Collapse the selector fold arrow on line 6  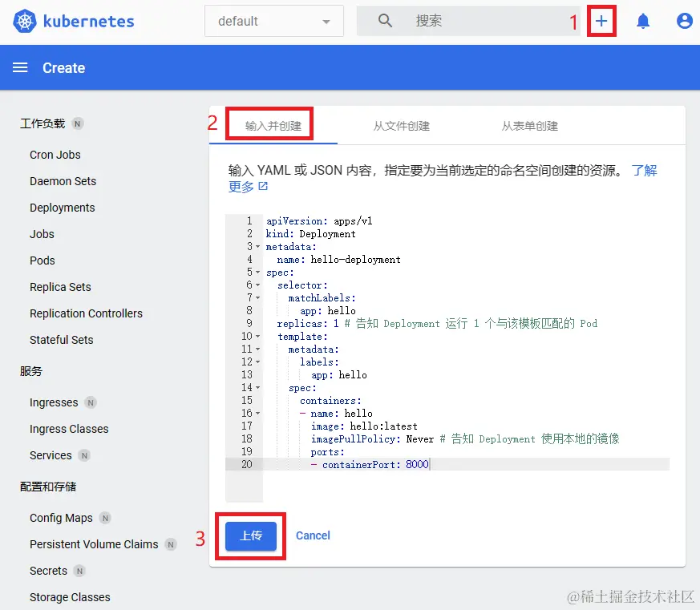[x=257, y=285]
